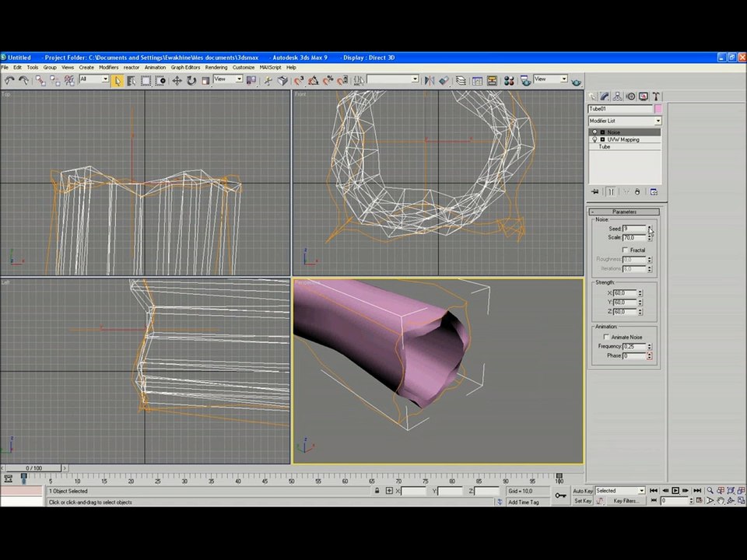Select the Move tool in toolbar
Viewport: 747px width, 560px height.
tap(177, 81)
